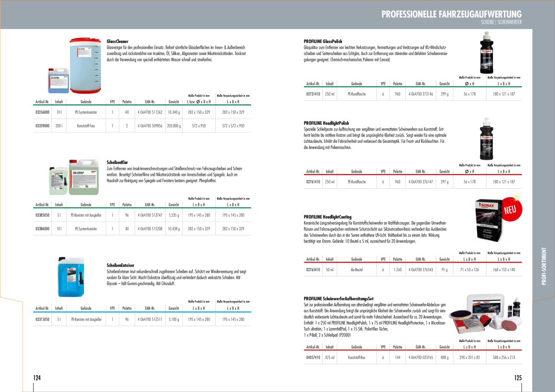Image resolution: width=555 pixels, height=392 pixels.
Task: Click article number 02765410
Action: coord(313,270)
